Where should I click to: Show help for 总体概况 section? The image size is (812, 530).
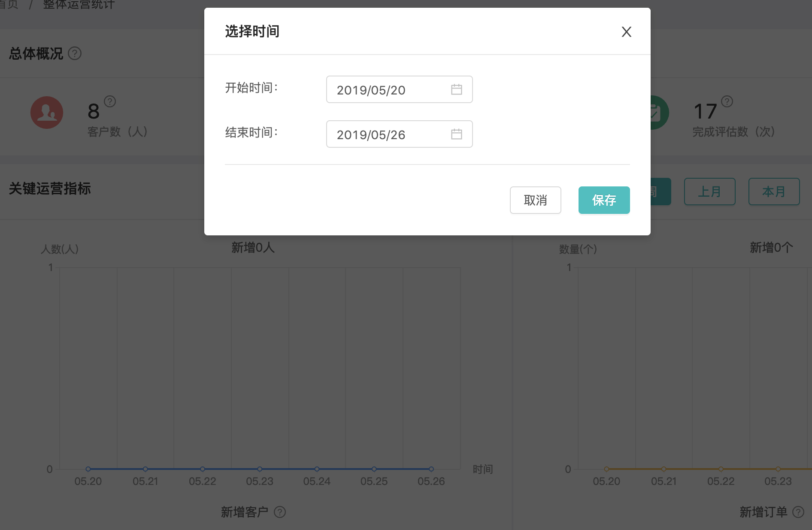(x=75, y=54)
